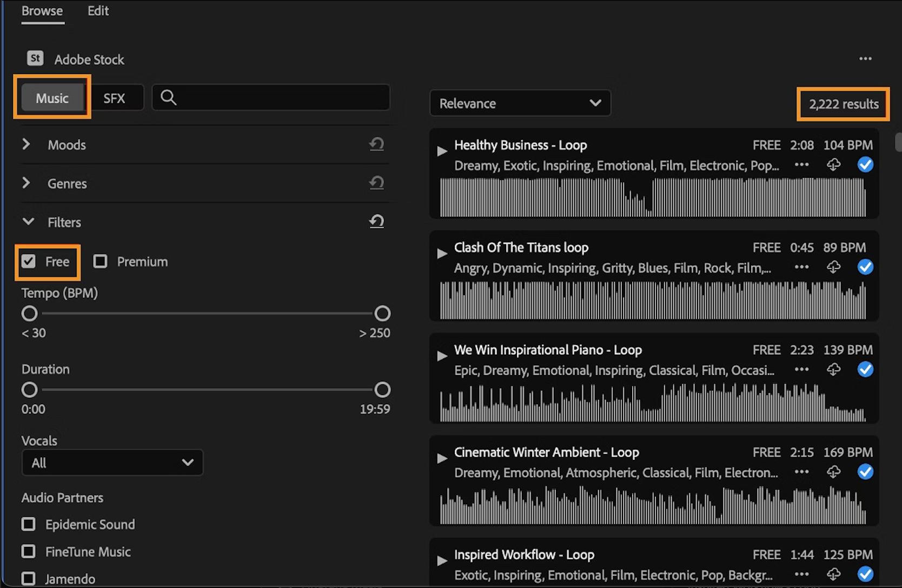The image size is (902, 588).
Task: Check the Epidemic Sound audio partner
Action: (x=28, y=524)
